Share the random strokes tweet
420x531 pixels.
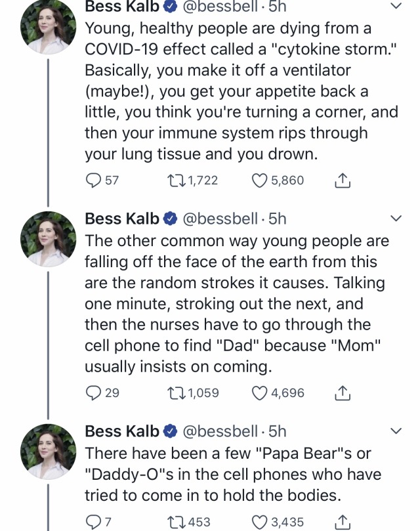coord(343,393)
